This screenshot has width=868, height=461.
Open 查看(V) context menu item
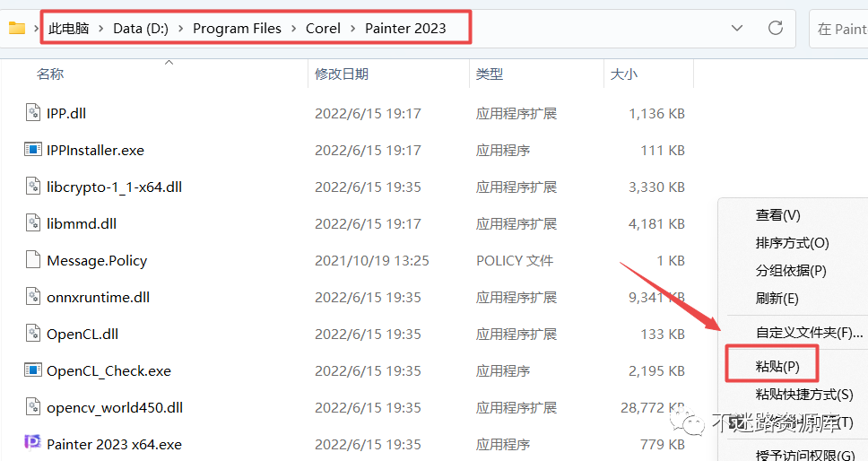click(777, 214)
